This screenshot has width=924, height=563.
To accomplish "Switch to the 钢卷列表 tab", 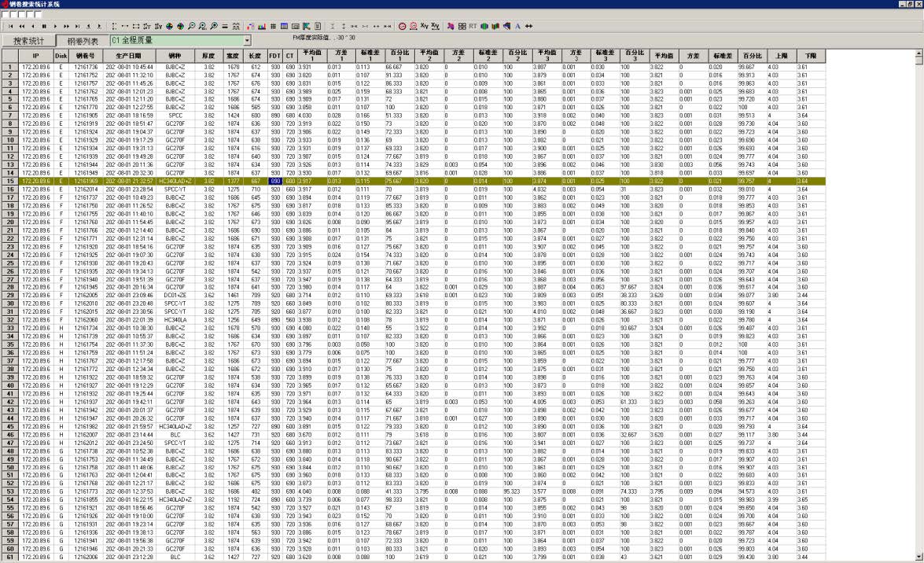I will 83,41.
